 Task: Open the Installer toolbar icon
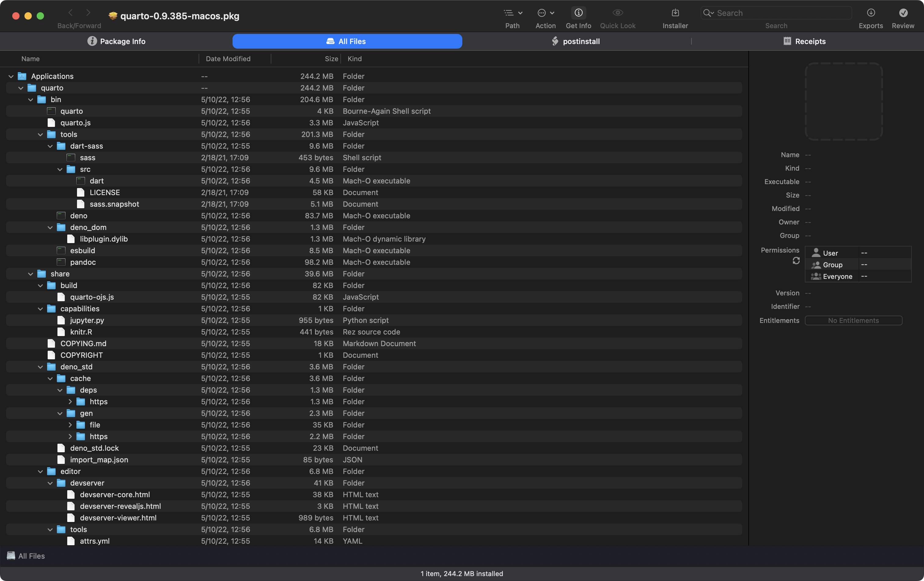pyautogui.click(x=675, y=13)
